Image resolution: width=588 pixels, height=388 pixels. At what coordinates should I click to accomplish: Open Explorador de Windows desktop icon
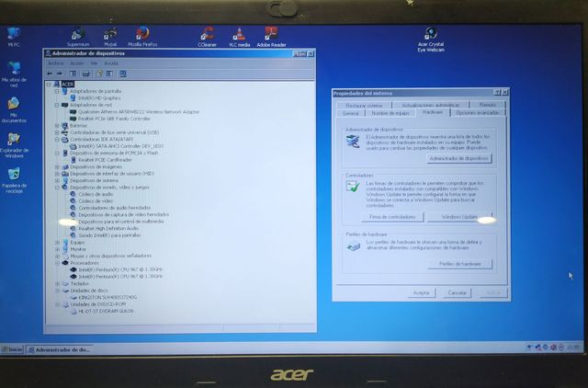(14, 145)
